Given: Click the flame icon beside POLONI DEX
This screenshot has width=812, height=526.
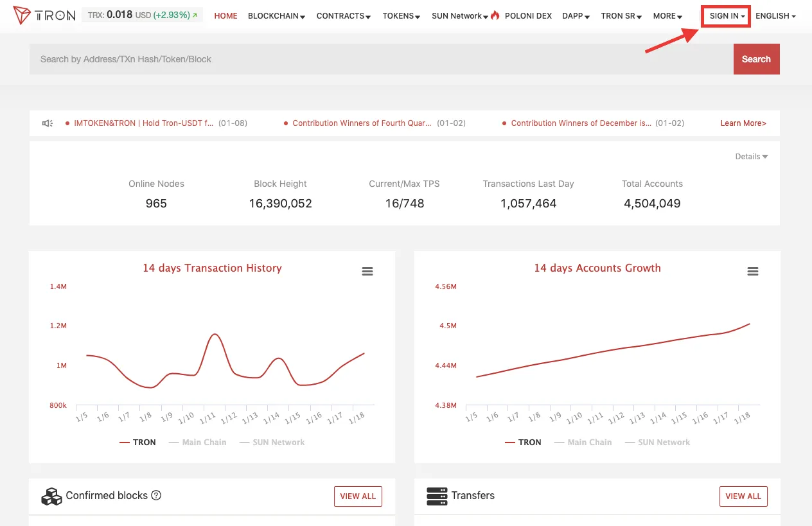Looking at the screenshot, I should pyautogui.click(x=495, y=15).
